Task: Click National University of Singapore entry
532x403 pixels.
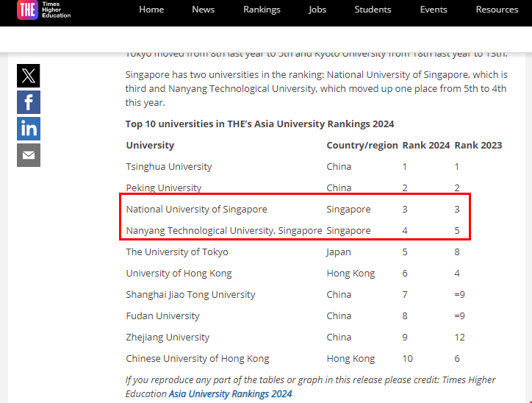Action: (196, 209)
